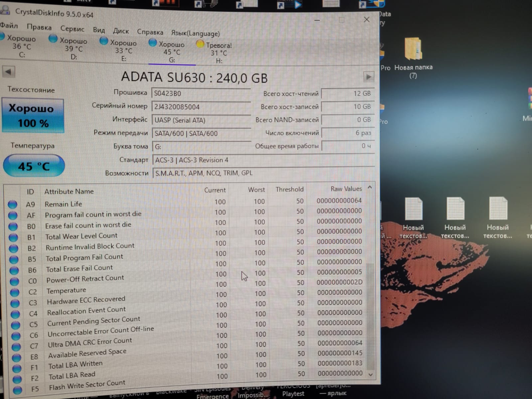
Task: Open the Справка menu
Action: pos(150,32)
